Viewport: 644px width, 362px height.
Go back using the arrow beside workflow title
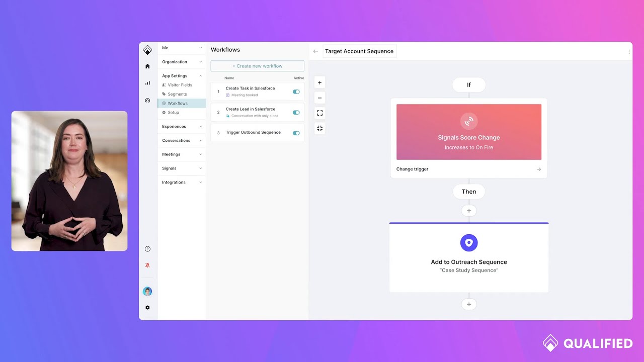point(315,51)
